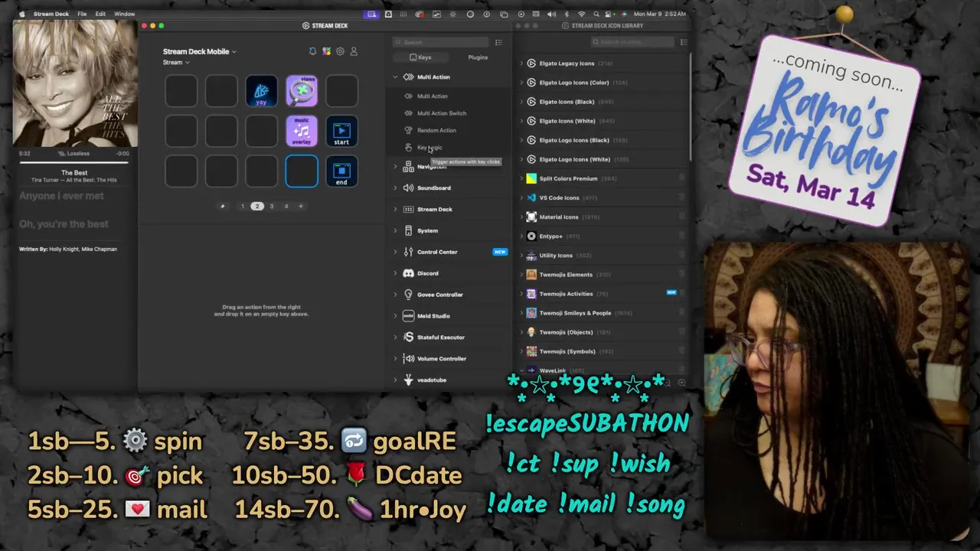Screen dimensions: 980x551
Task: Click the Material Icons pack icon
Action: tap(531, 217)
